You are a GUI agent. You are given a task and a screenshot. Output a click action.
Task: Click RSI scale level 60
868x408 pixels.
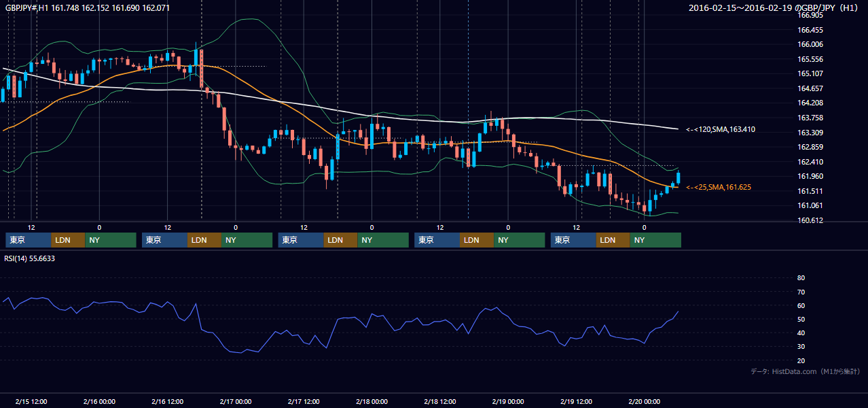[801, 305]
